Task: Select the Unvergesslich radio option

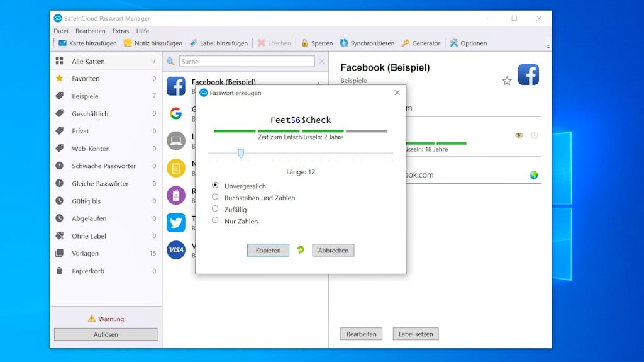Action: tap(215, 185)
